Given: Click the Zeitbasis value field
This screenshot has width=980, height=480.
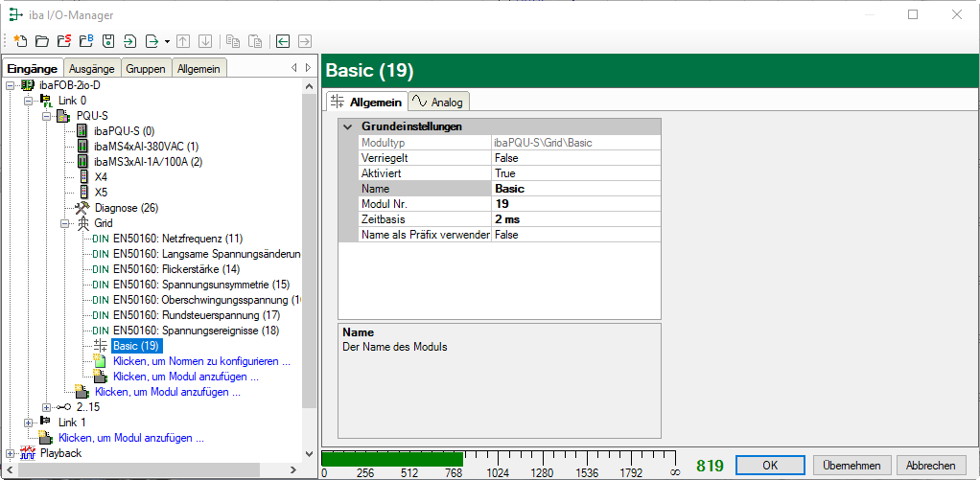Looking at the screenshot, I should [575, 219].
